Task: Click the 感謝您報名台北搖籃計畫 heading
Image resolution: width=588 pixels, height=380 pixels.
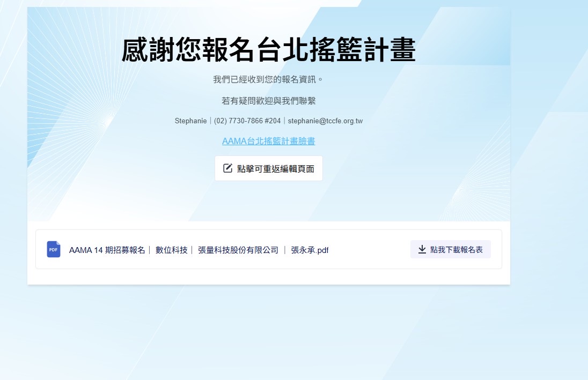Action: click(268, 51)
